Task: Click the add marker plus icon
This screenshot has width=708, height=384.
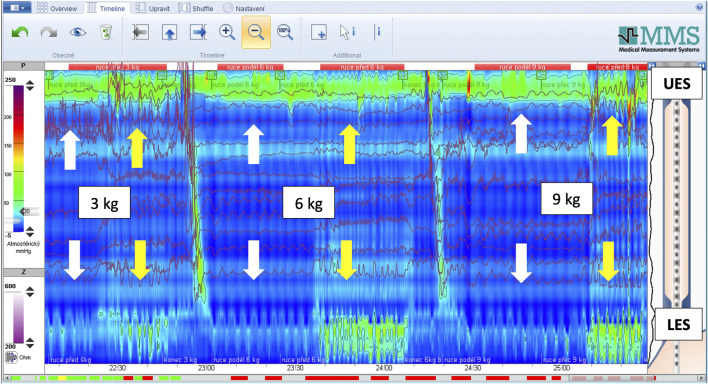Action: point(319,33)
